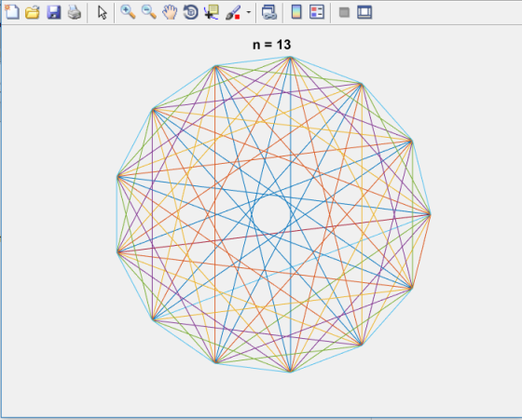This screenshot has height=420, width=522.
Task: Activate the Brush data tool
Action: coord(233,12)
